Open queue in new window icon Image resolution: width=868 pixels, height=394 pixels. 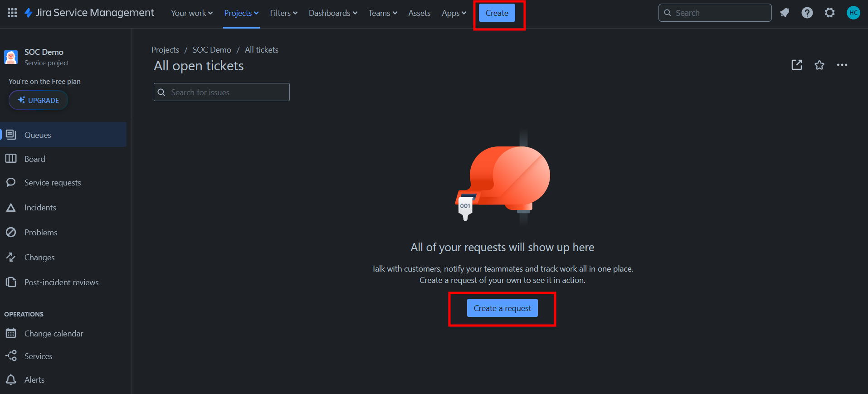[797, 65]
